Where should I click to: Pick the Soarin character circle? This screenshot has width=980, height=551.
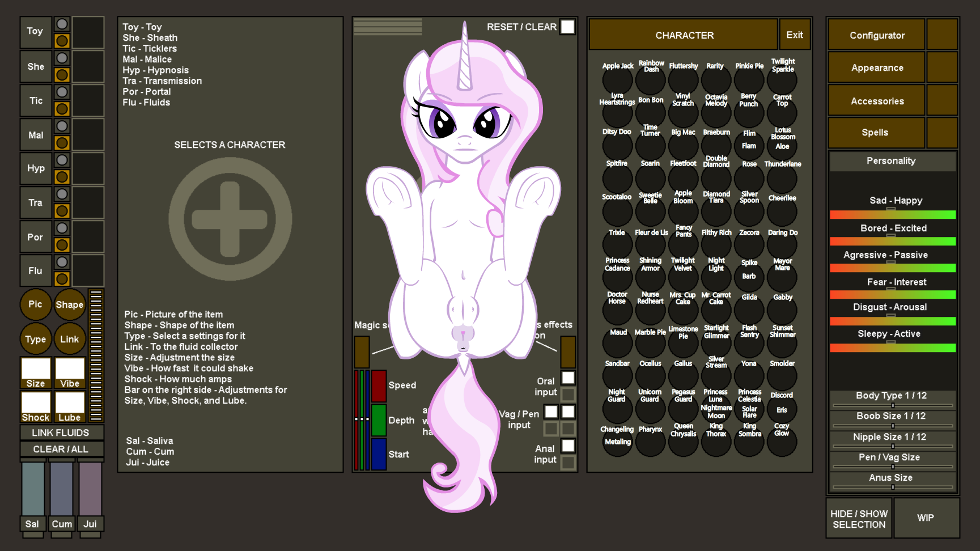tap(651, 179)
